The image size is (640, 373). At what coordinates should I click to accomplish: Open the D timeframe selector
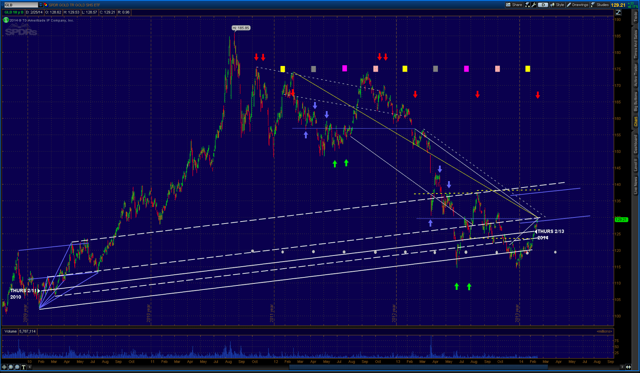[543, 4]
